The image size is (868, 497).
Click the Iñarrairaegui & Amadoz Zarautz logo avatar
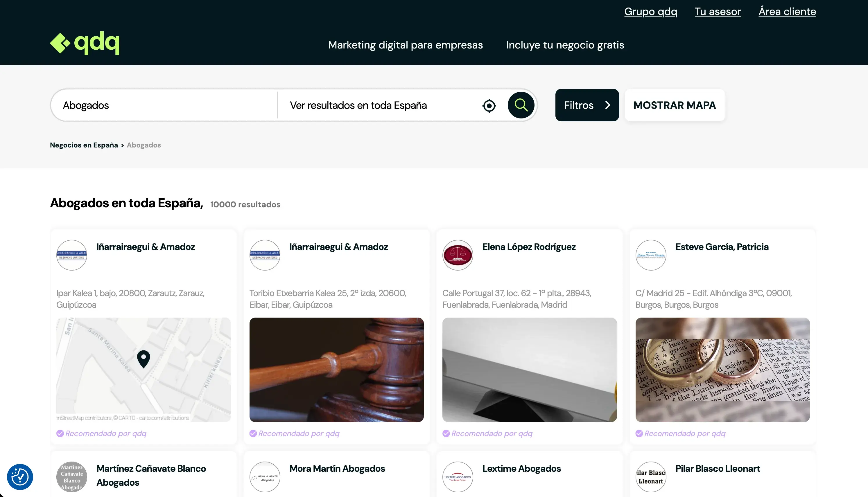(72, 255)
